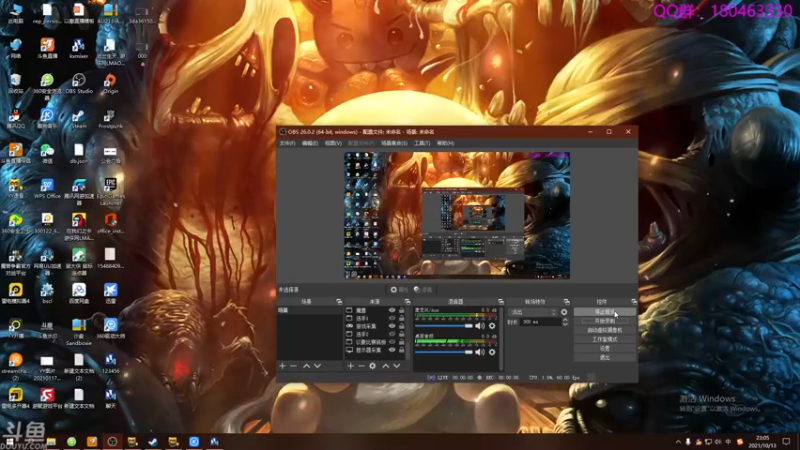This screenshot has height=450, width=800.
Task: Pop out the 转场特效 dock panel
Action: click(x=566, y=302)
